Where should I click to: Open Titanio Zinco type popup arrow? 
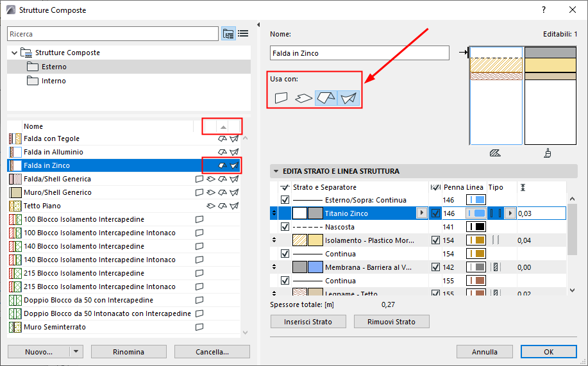pos(510,213)
